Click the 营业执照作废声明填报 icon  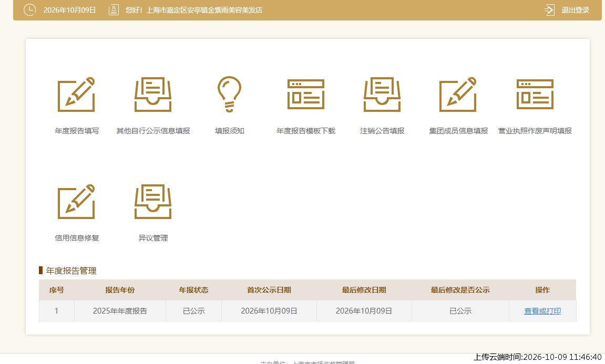[535, 95]
